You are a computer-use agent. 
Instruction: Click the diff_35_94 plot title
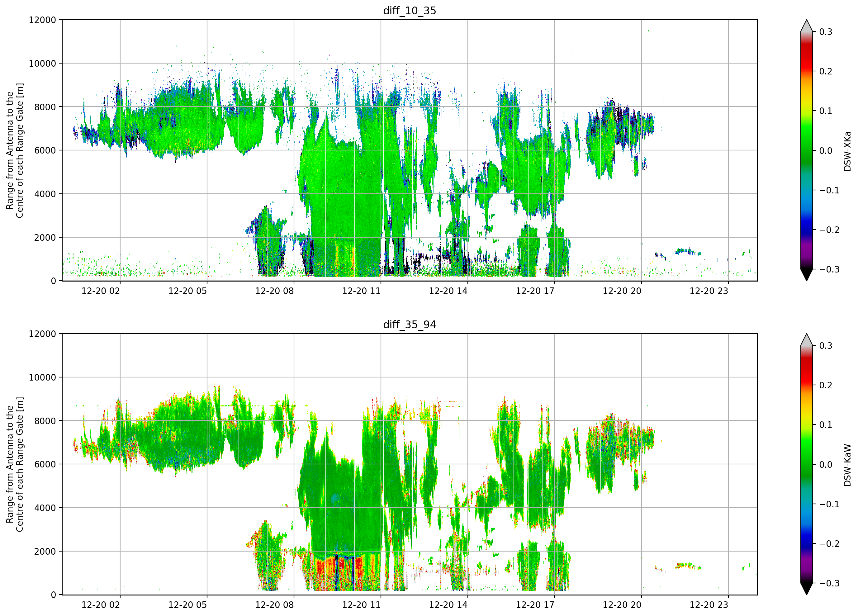pos(410,325)
